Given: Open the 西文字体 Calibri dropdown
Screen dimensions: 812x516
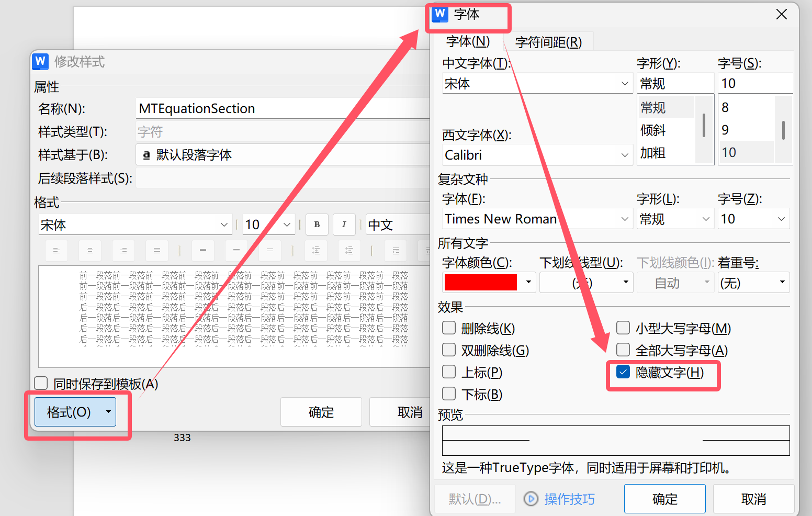Looking at the screenshot, I should tap(624, 154).
